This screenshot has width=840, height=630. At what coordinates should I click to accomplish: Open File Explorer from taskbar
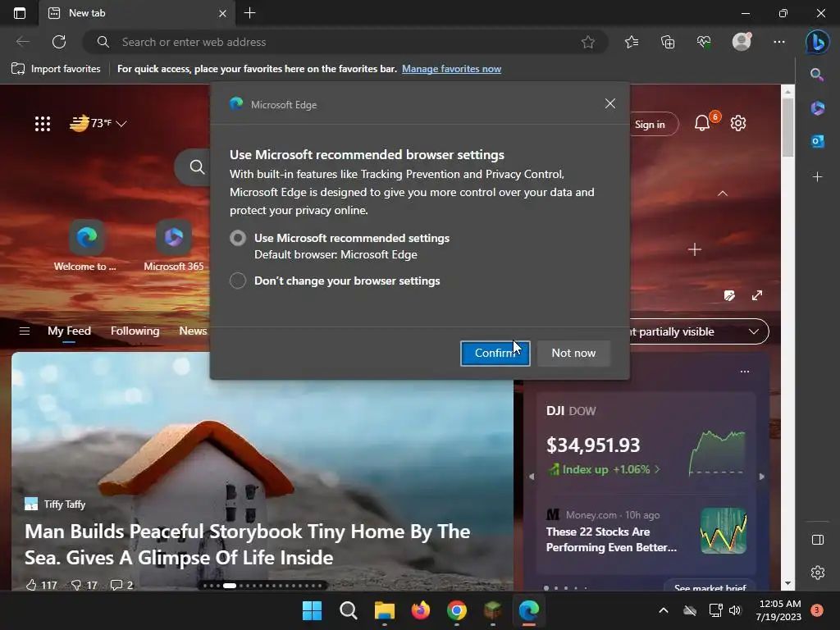[384, 610]
